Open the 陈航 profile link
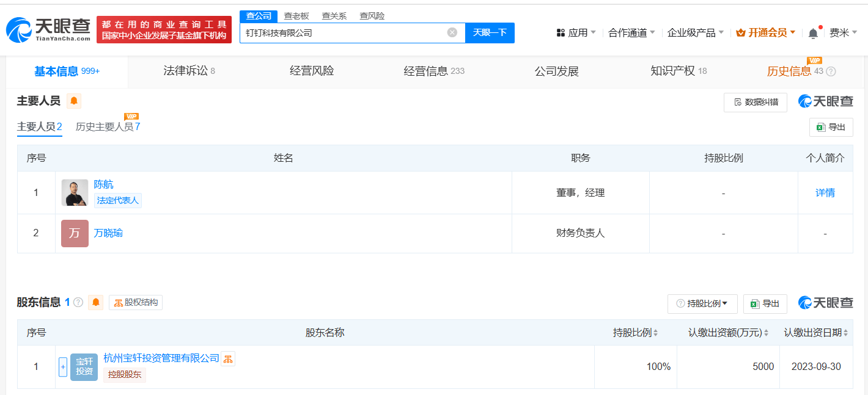The width and height of the screenshot is (868, 395). [x=104, y=184]
